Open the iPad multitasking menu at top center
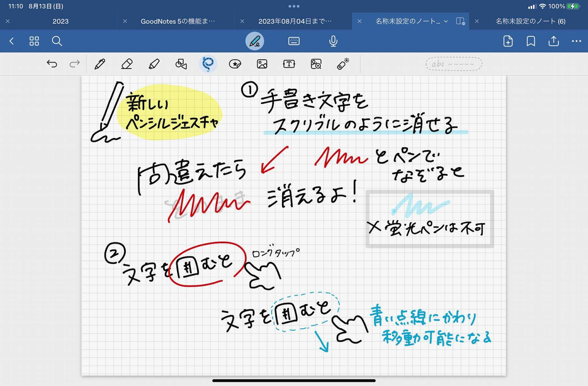 point(294,6)
